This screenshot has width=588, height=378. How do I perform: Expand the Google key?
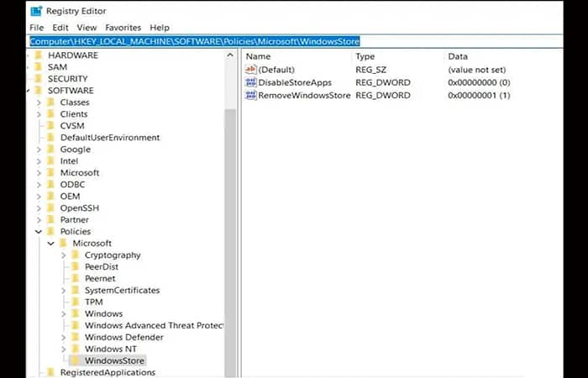point(39,150)
